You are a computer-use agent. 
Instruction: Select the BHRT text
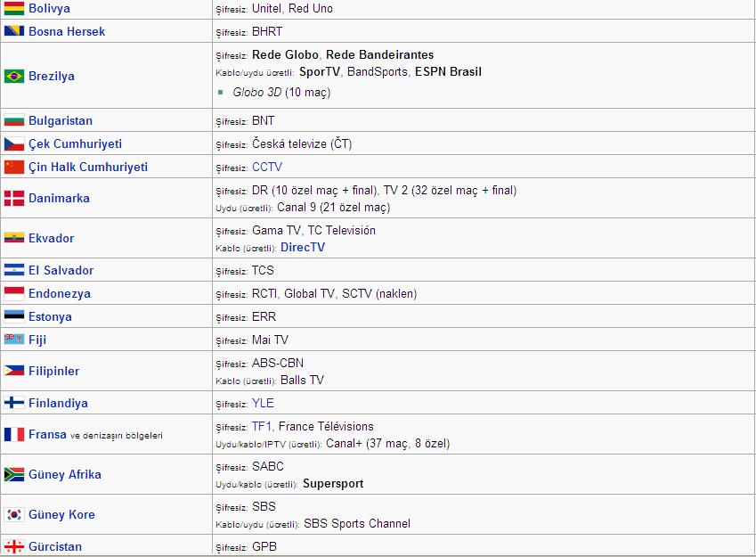point(267,31)
